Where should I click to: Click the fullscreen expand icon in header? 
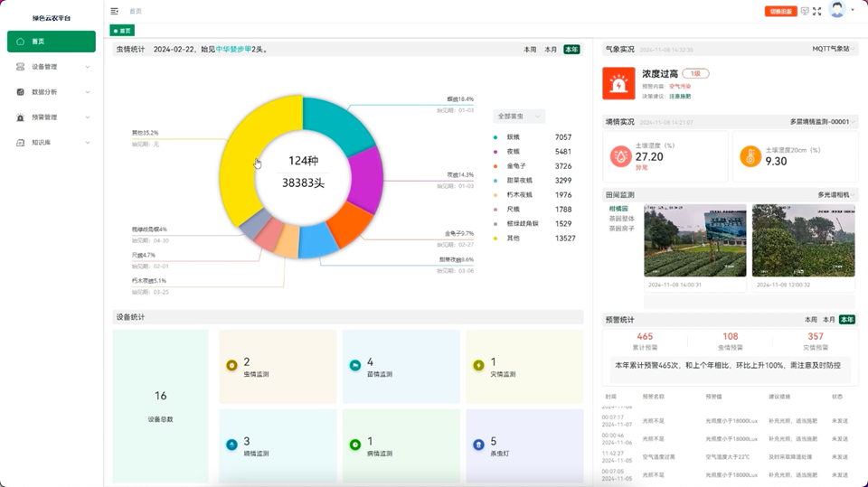(816, 12)
